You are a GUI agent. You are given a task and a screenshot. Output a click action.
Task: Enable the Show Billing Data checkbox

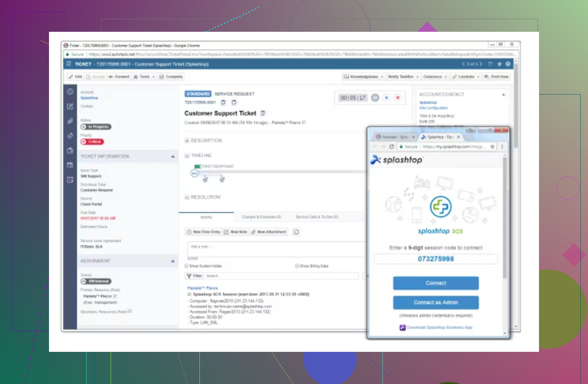coord(297,266)
